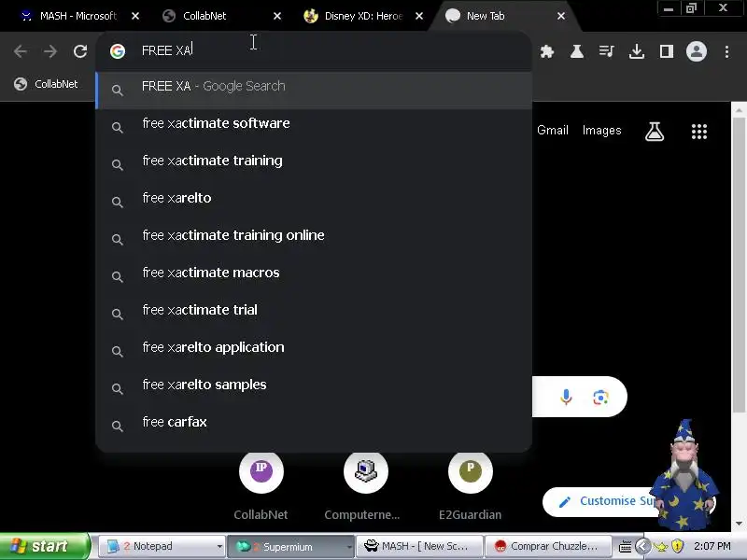Expand the Supermium taskbar group arrow
The image size is (747, 560).
pyautogui.click(x=348, y=547)
